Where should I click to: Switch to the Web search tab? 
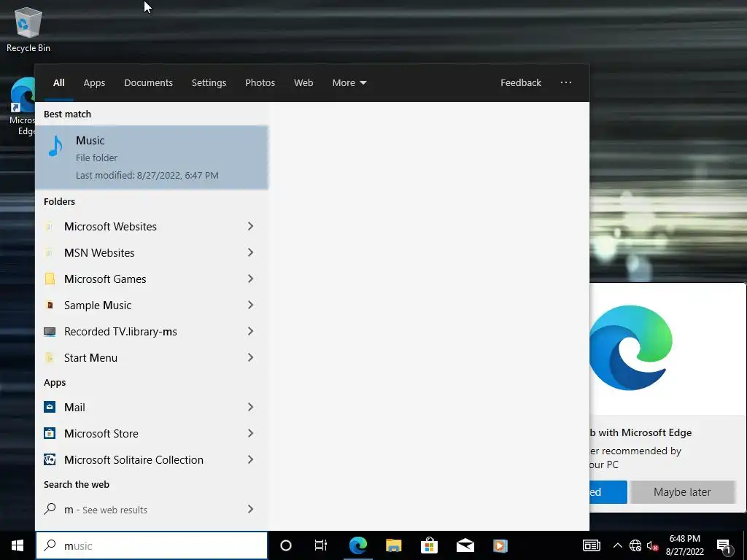(303, 83)
